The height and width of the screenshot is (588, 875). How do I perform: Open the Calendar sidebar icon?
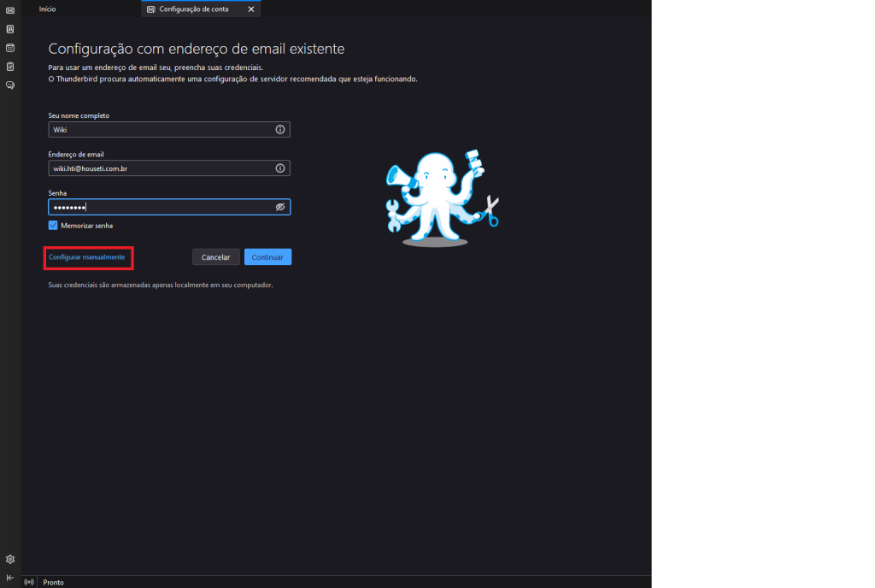(10, 48)
